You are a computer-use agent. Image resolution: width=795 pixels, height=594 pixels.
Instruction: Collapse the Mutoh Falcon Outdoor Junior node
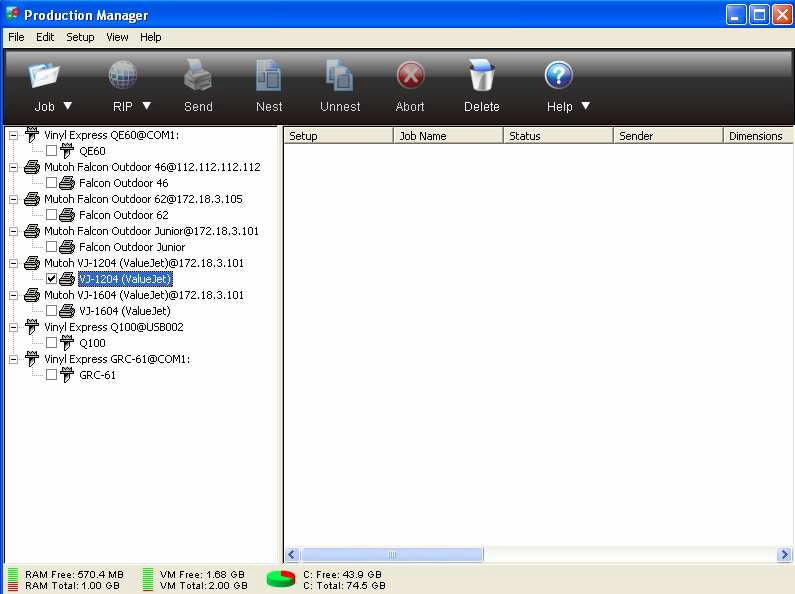(14, 232)
